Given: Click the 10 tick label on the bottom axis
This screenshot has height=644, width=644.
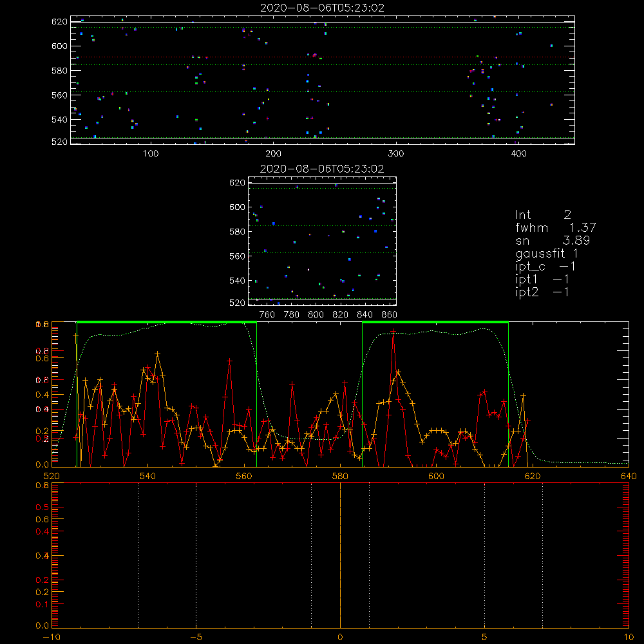Looking at the screenshot, I should [629, 637].
